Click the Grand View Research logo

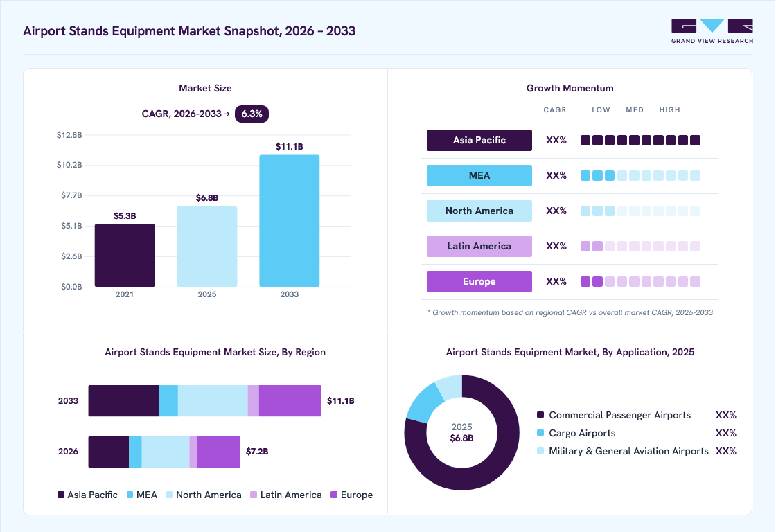pos(712,31)
